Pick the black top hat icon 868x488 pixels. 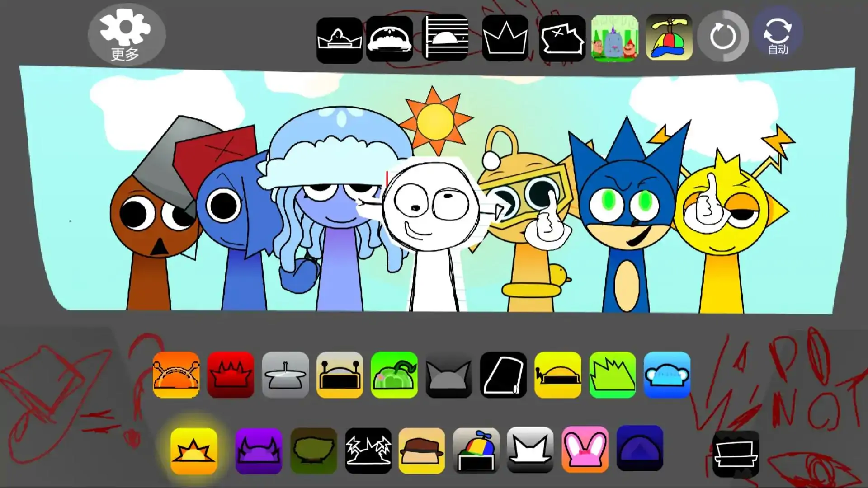click(736, 454)
